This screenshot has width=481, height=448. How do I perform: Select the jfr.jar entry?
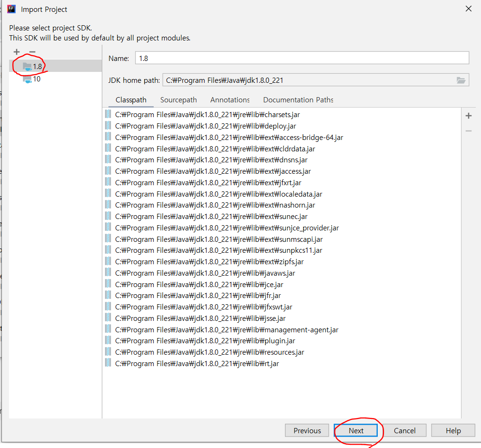[282, 295]
